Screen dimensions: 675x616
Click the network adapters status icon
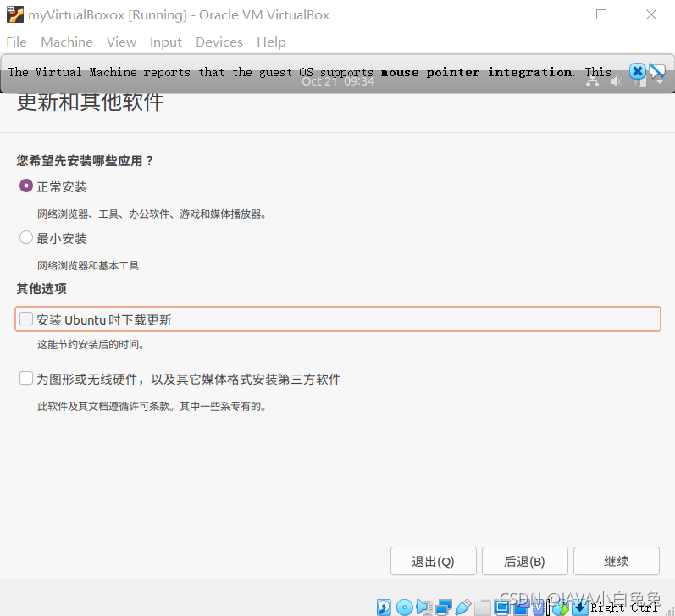tap(444, 607)
